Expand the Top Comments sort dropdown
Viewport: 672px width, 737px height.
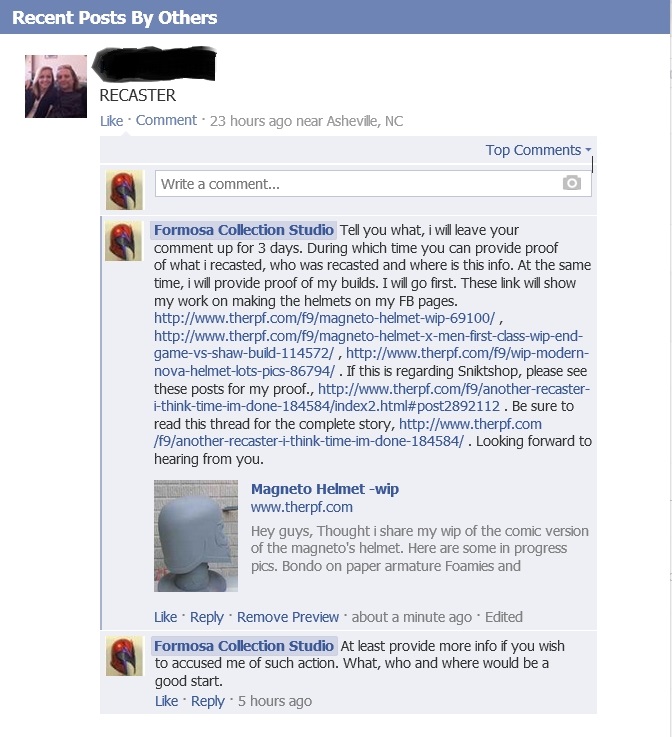[x=539, y=150]
